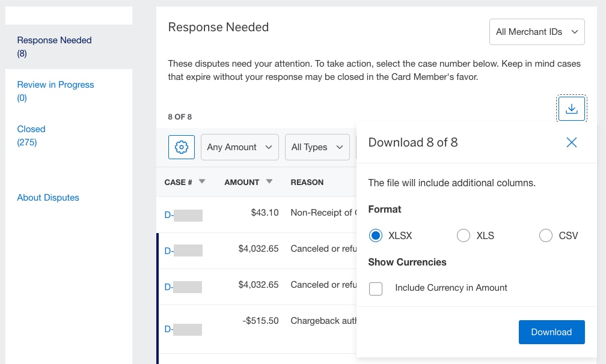Open the All Types filter dropdown
Image resolution: width=606 pixels, height=364 pixels.
point(317,147)
